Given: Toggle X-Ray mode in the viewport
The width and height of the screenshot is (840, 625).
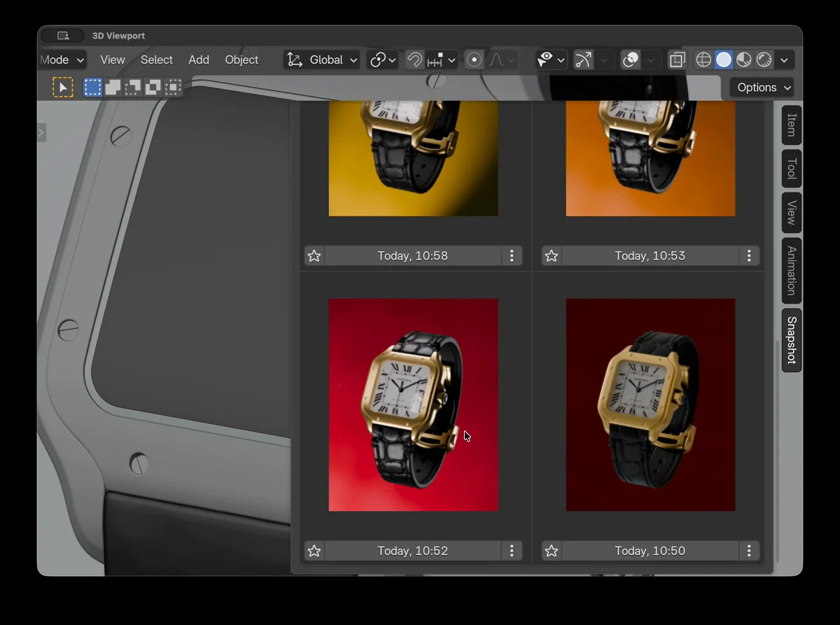Looking at the screenshot, I should tap(676, 59).
